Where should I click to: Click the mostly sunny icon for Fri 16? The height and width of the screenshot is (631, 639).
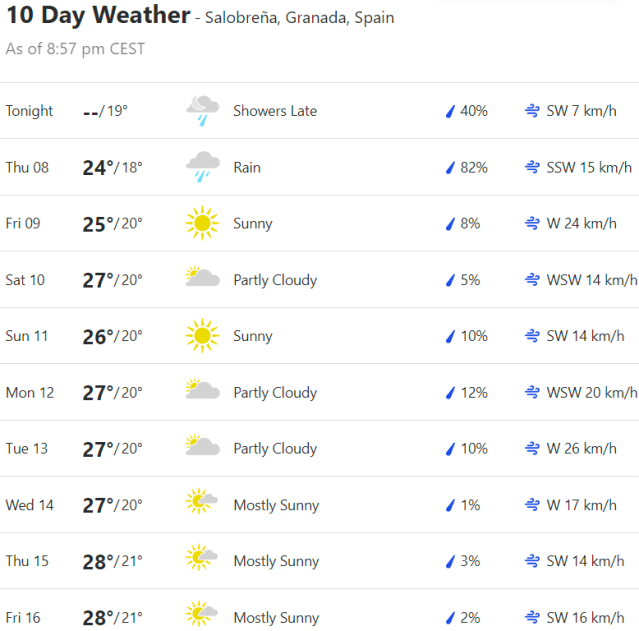click(x=202, y=617)
